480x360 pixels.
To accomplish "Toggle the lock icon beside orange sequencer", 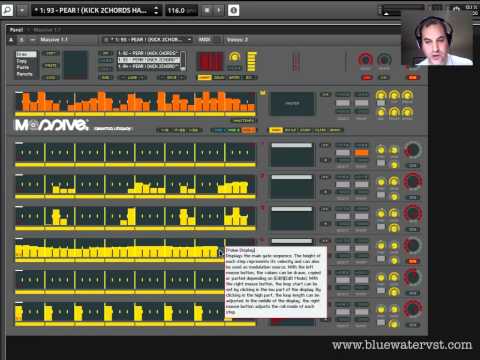I will [263, 92].
